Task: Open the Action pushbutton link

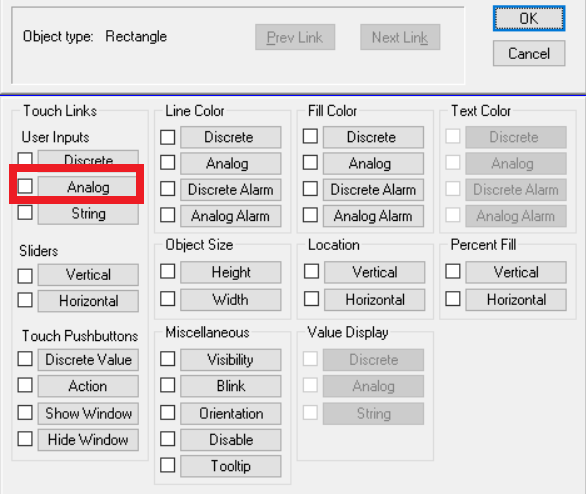Action: coord(88,386)
